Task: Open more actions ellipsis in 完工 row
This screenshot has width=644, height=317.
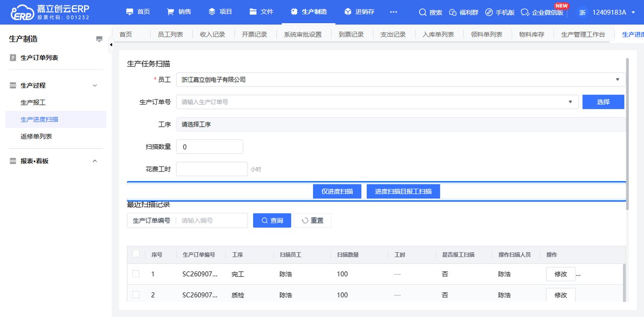Action: click(x=578, y=275)
